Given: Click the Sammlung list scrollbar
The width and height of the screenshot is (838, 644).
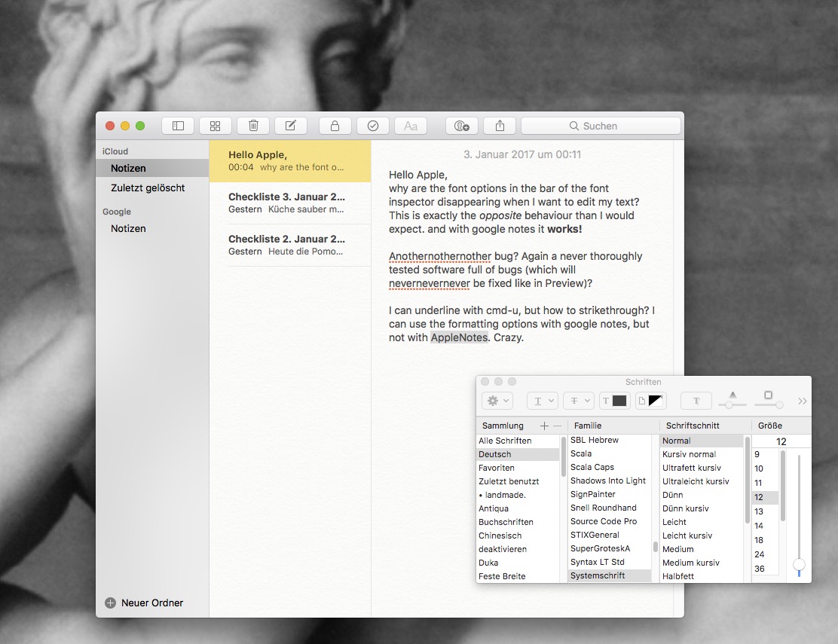Looking at the screenshot, I should (x=563, y=456).
